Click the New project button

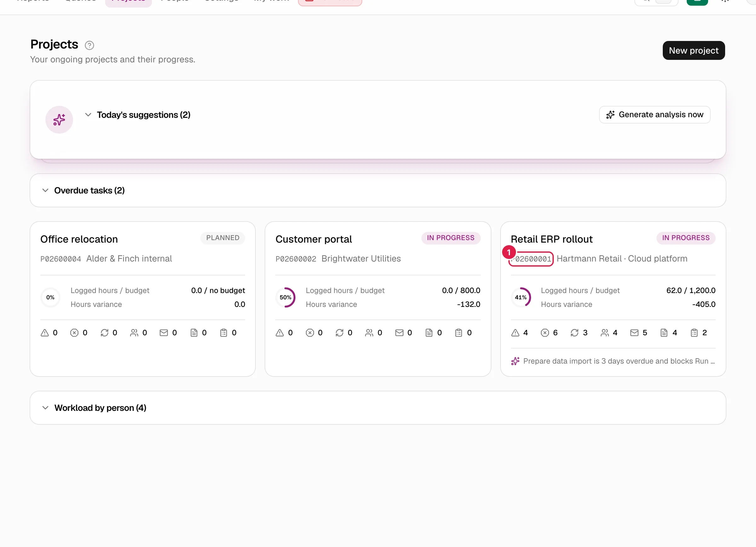[694, 51]
